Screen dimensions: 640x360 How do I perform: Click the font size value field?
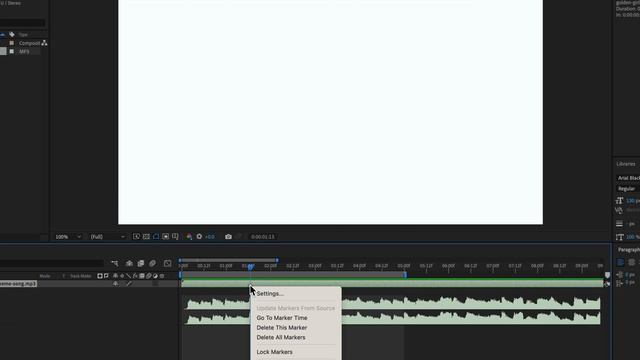[x=632, y=201]
